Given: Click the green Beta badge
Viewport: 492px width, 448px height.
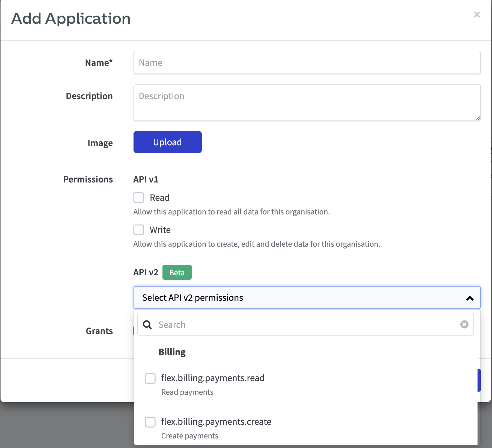Looking at the screenshot, I should (x=177, y=272).
